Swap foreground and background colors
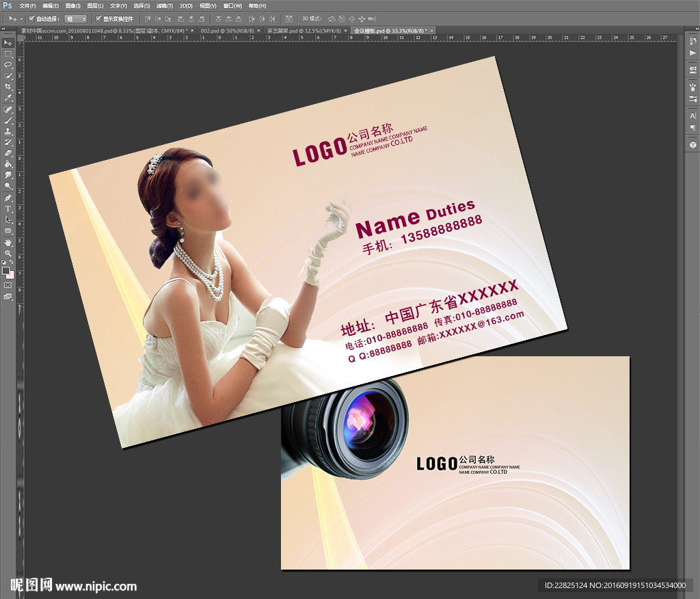This screenshot has height=599, width=700. (11, 263)
